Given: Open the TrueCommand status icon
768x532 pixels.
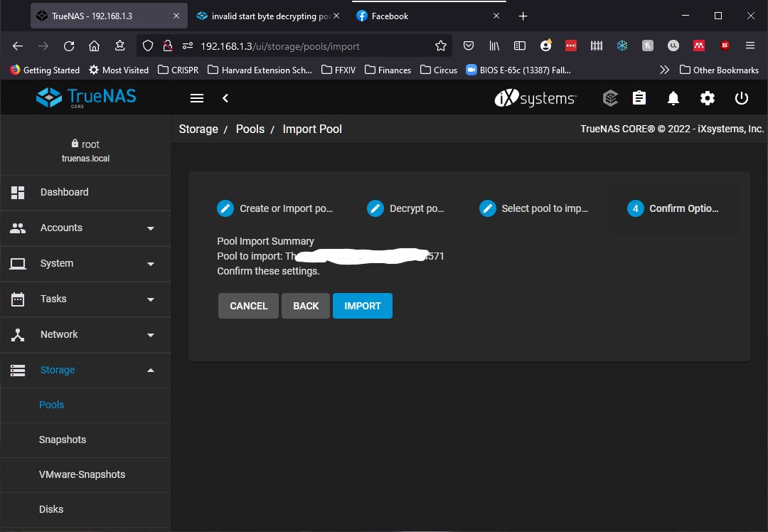Looking at the screenshot, I should click(x=610, y=98).
